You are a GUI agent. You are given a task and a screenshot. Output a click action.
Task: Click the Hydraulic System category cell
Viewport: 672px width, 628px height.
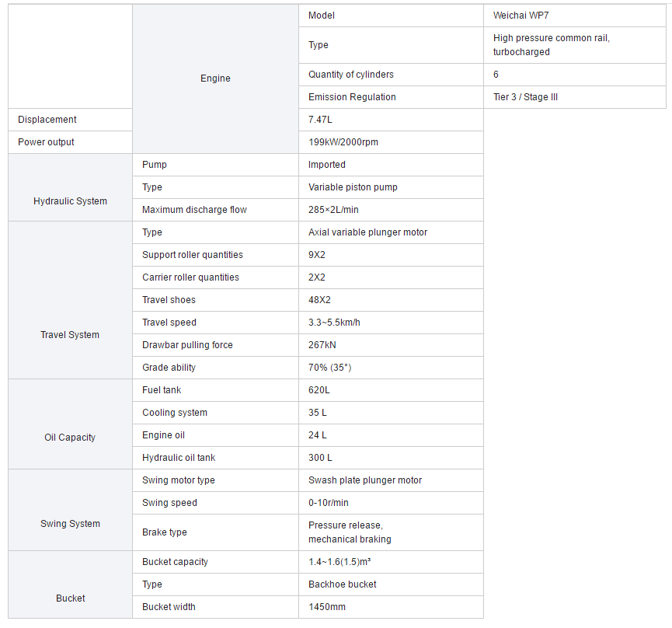[x=70, y=201]
